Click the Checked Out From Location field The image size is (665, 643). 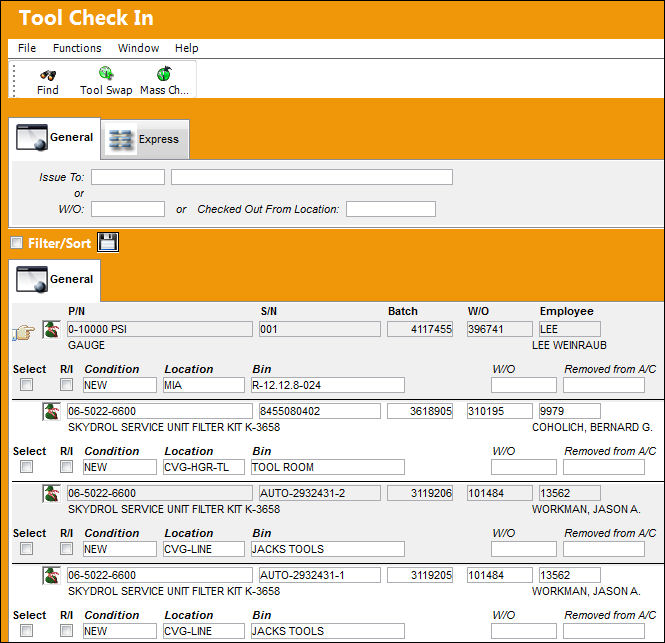point(391,209)
